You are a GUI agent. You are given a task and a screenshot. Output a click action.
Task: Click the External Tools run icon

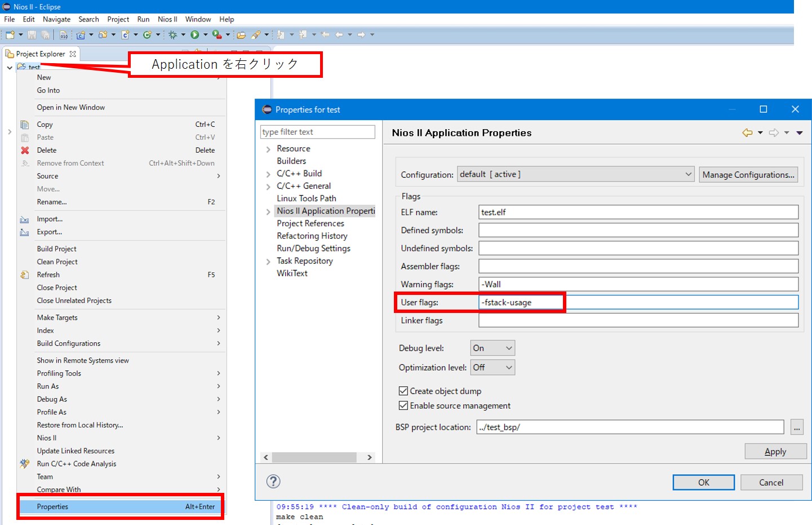(217, 35)
